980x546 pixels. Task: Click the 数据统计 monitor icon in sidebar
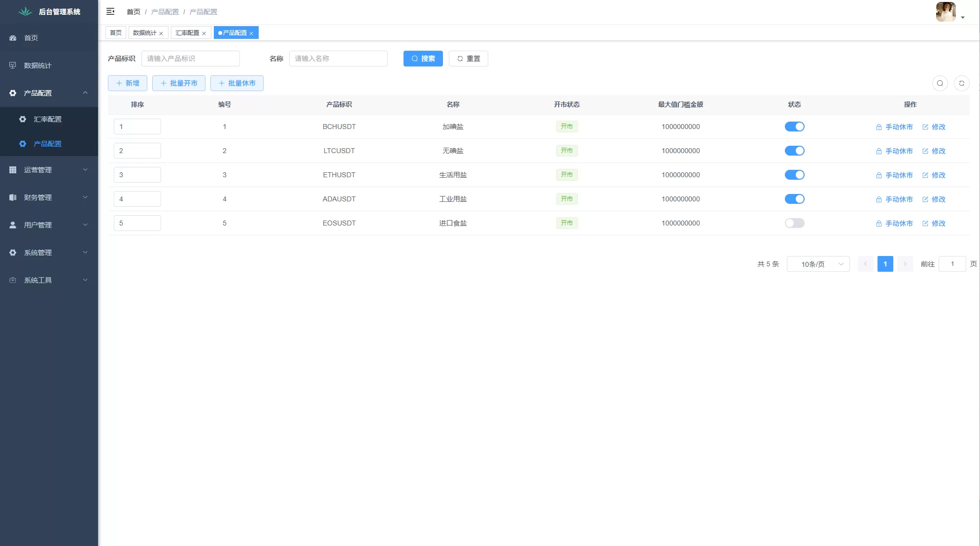coord(13,65)
